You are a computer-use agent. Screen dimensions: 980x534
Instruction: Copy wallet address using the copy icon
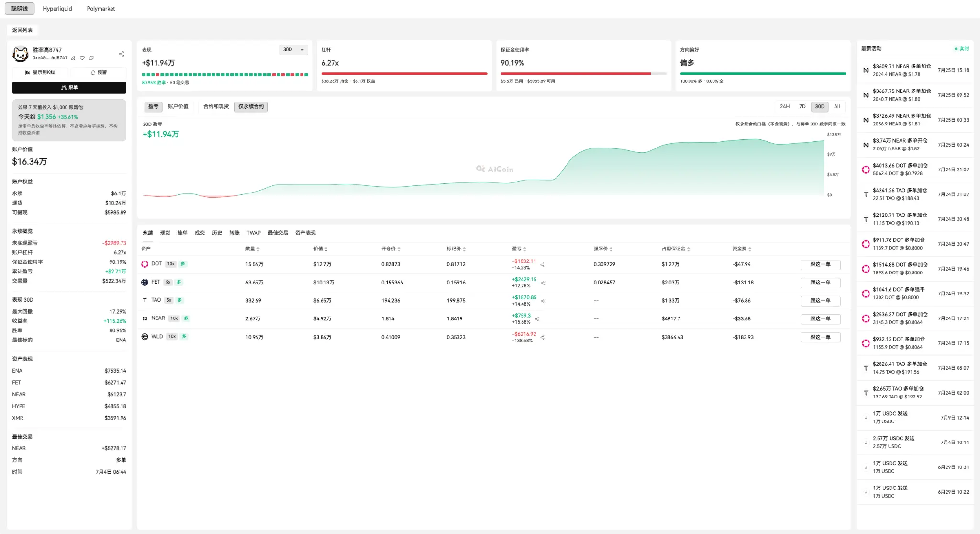click(x=91, y=58)
